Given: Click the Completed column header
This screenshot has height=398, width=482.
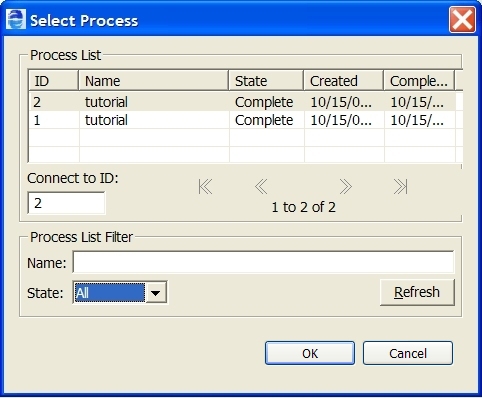Looking at the screenshot, I should click(419, 80).
